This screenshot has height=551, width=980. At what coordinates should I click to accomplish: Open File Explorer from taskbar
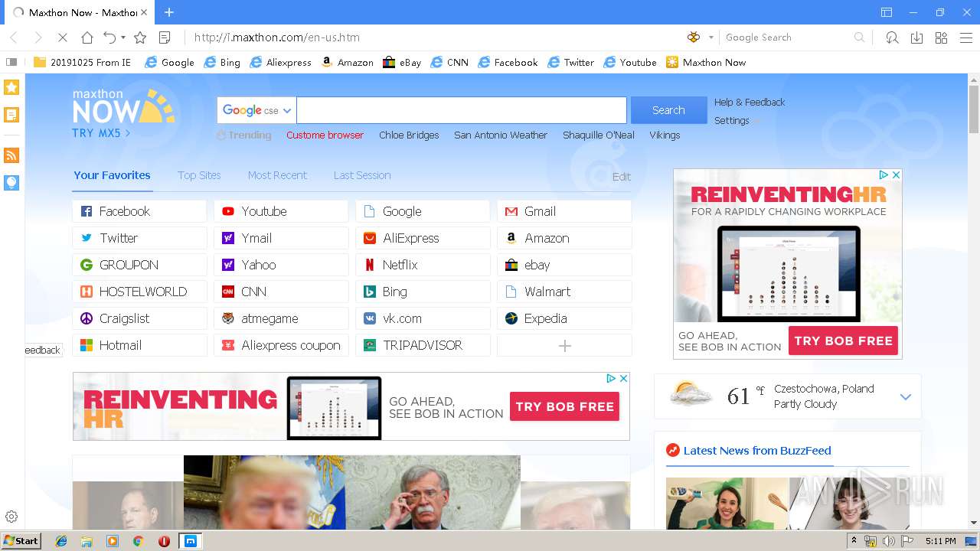pyautogui.click(x=87, y=541)
